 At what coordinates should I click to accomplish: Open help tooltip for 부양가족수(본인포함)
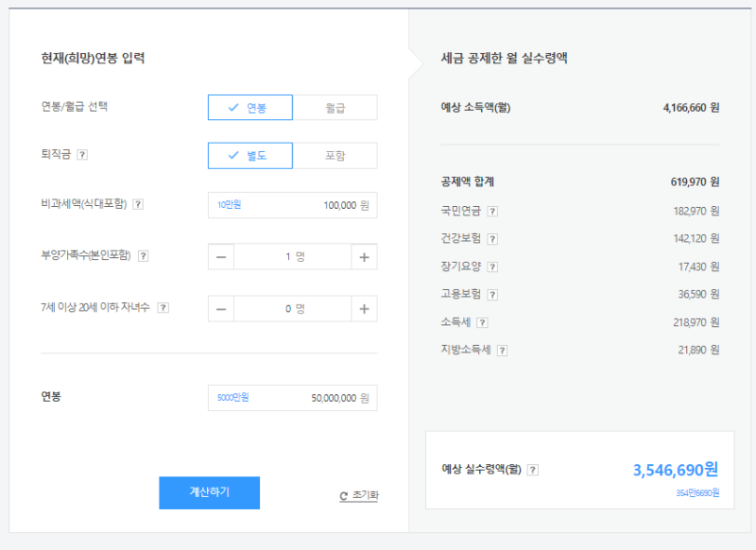(x=144, y=255)
